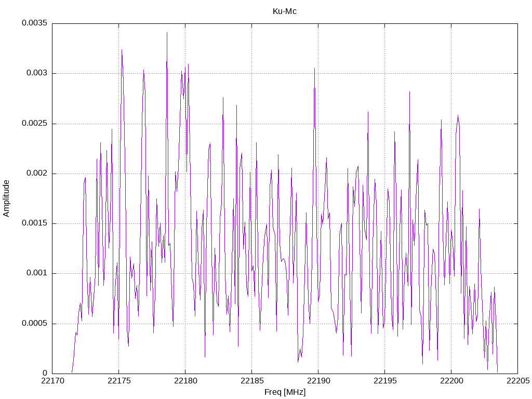The width and height of the screenshot is (532, 399).
Task: Select the x-axis tick label 22175
Action: click(119, 381)
